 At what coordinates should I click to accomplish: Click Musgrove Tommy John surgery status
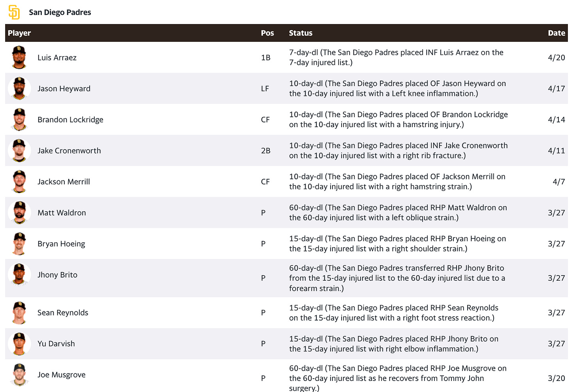pyautogui.click(x=398, y=378)
